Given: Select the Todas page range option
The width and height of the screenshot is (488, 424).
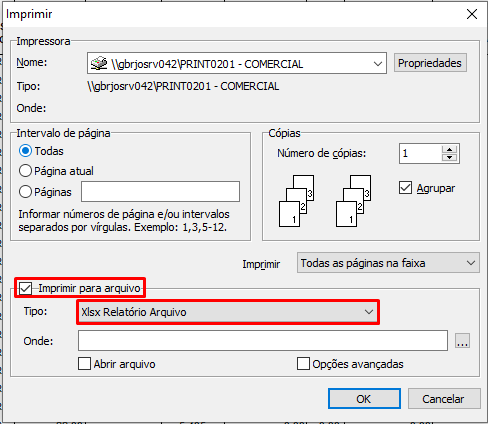Looking at the screenshot, I should pyautogui.click(x=25, y=151).
